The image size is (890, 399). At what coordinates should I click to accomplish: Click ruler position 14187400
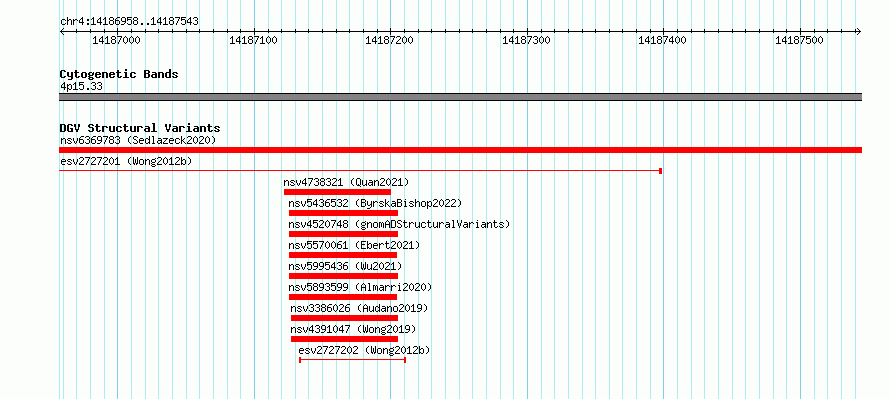coord(663,40)
